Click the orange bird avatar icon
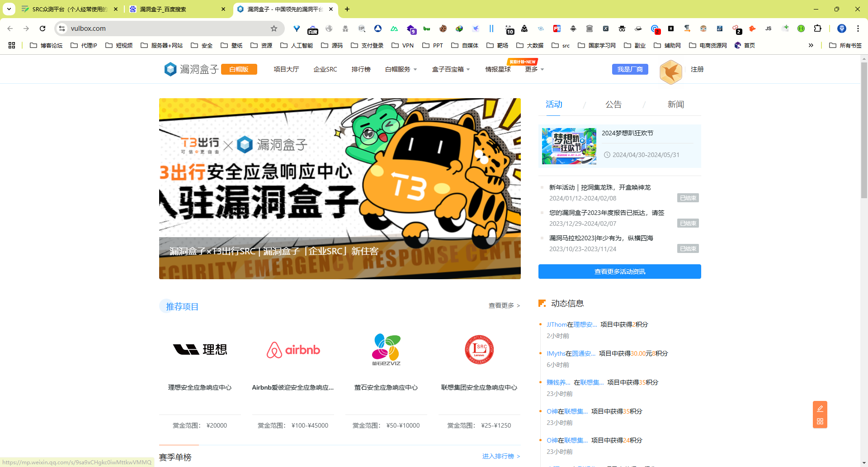This screenshot has height=467, width=868. pyautogui.click(x=670, y=72)
